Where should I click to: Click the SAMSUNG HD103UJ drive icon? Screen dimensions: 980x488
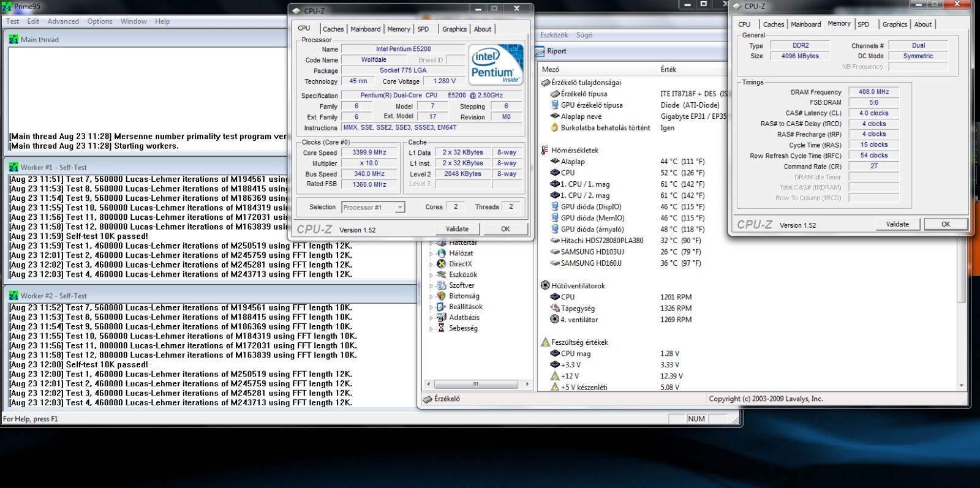click(x=555, y=252)
